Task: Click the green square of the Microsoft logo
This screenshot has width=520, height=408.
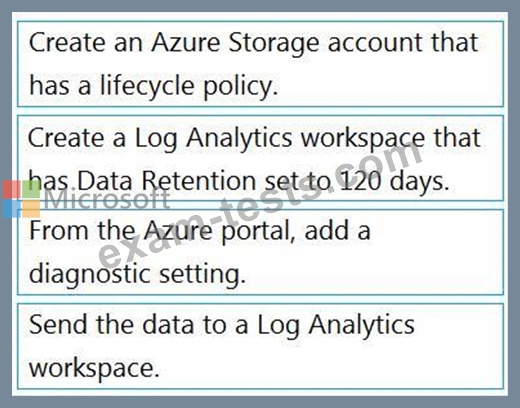Action: 31,189
